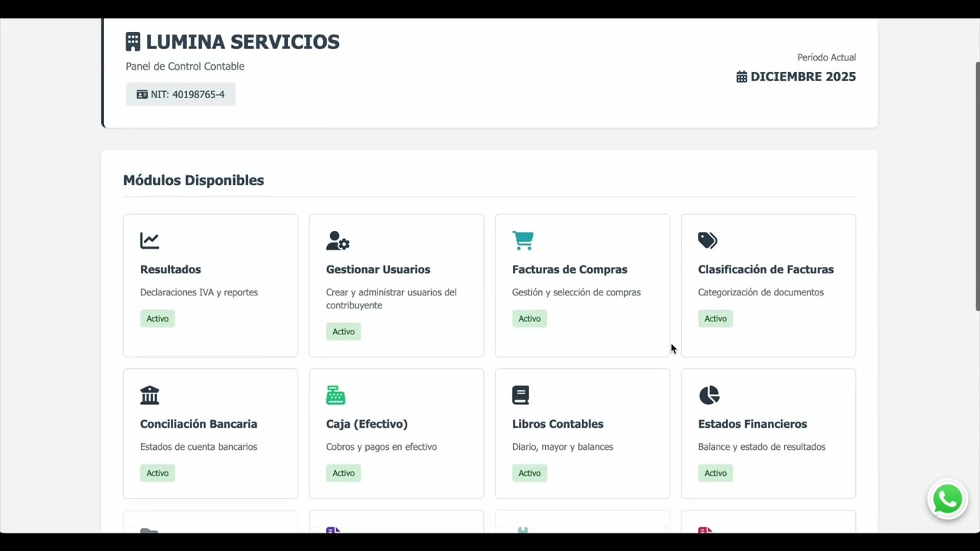Click 'Categorización de documentos' description

[761, 292]
